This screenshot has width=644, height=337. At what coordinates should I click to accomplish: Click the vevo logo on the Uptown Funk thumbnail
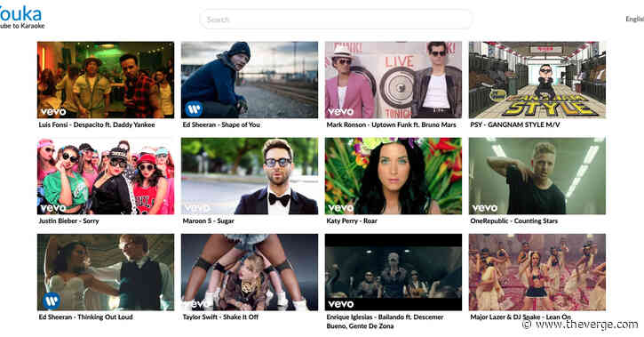click(341, 112)
